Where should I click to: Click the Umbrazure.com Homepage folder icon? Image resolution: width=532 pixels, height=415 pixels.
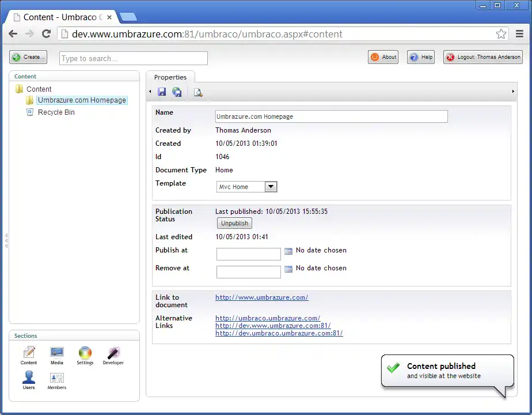coord(29,100)
